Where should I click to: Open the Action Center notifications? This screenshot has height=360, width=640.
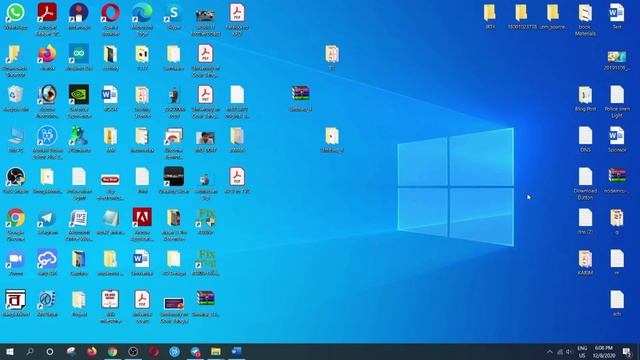click(627, 352)
